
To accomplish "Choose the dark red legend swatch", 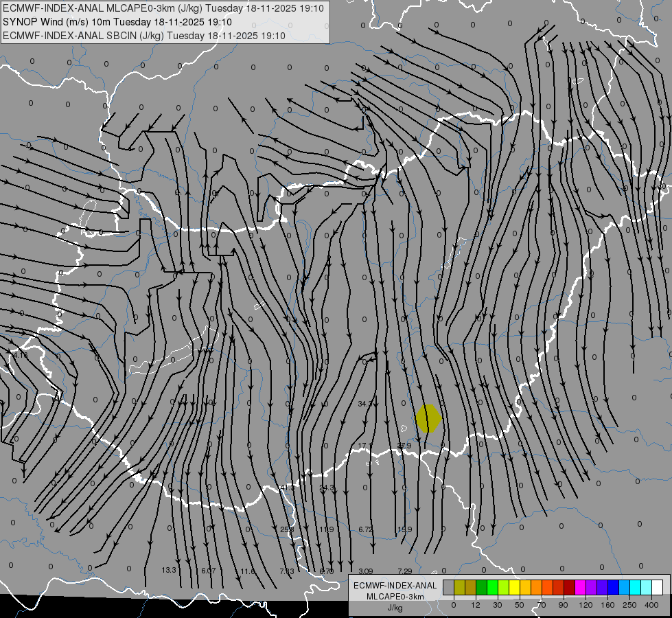I will [x=570, y=587].
